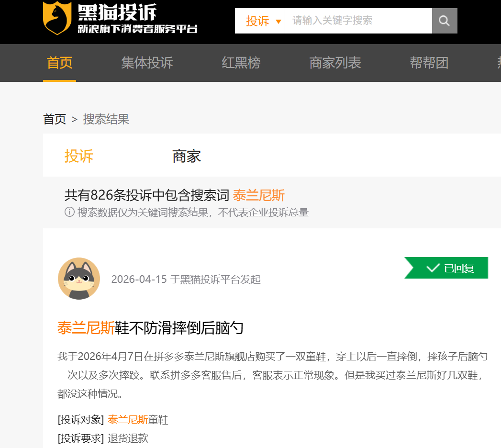Open the 投诉 search type dropdown

[x=260, y=21]
